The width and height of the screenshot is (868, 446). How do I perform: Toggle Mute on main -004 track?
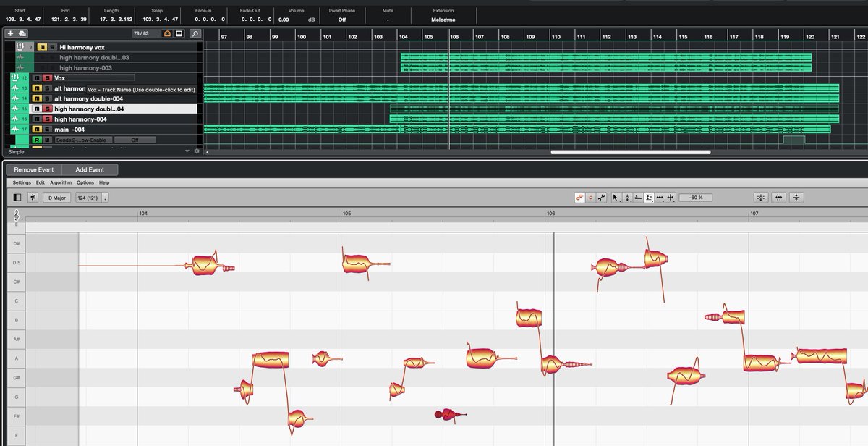(x=38, y=129)
